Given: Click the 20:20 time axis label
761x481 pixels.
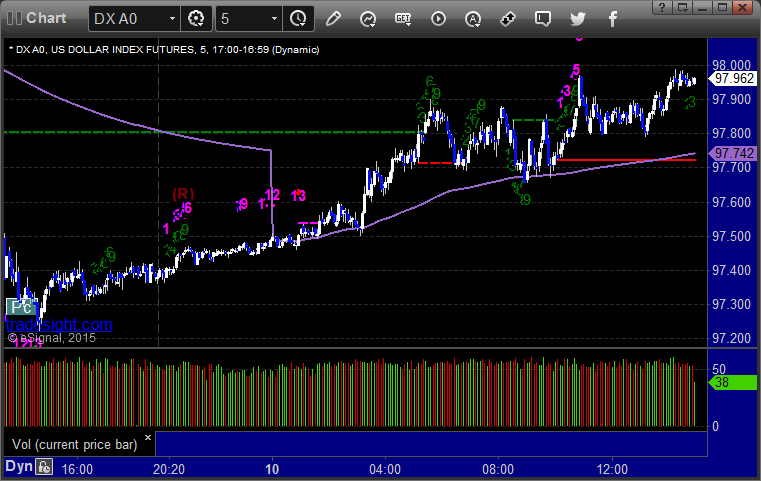Looking at the screenshot, I should click(x=169, y=469).
